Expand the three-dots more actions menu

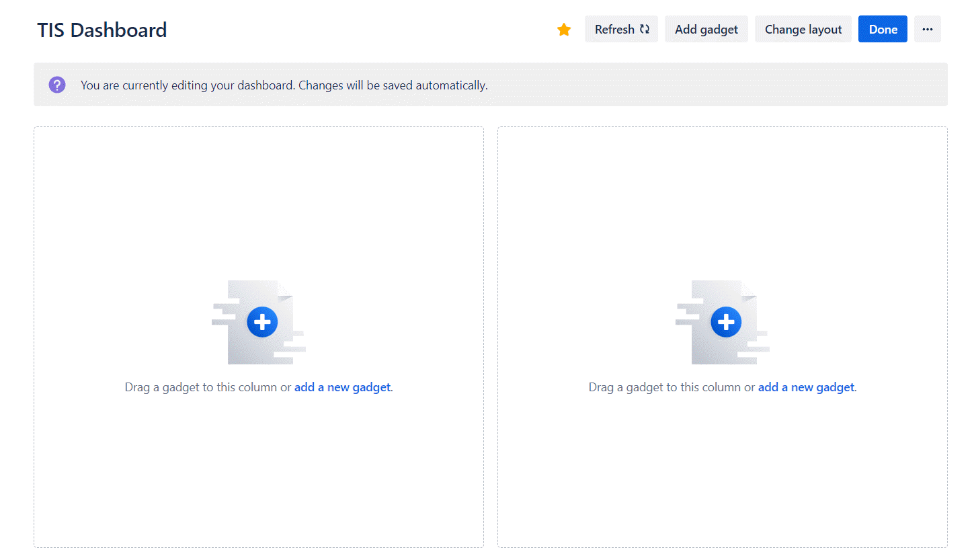(927, 30)
